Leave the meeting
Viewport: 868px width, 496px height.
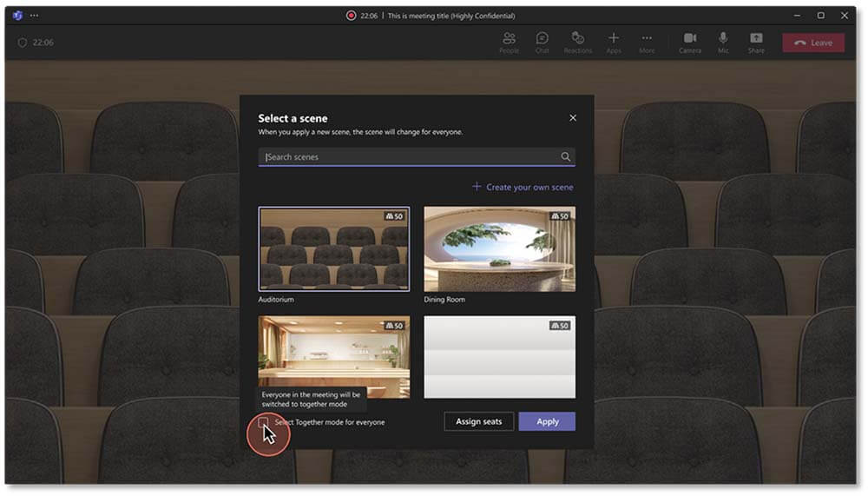812,43
